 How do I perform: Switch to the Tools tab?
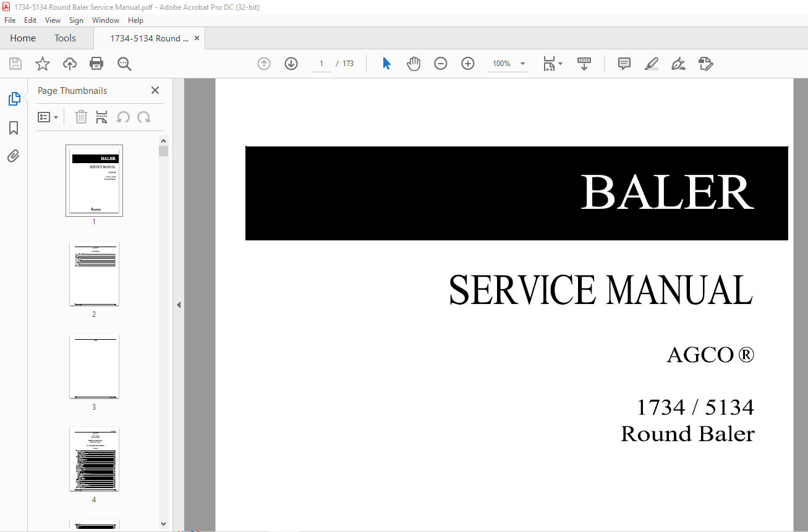[x=65, y=38]
